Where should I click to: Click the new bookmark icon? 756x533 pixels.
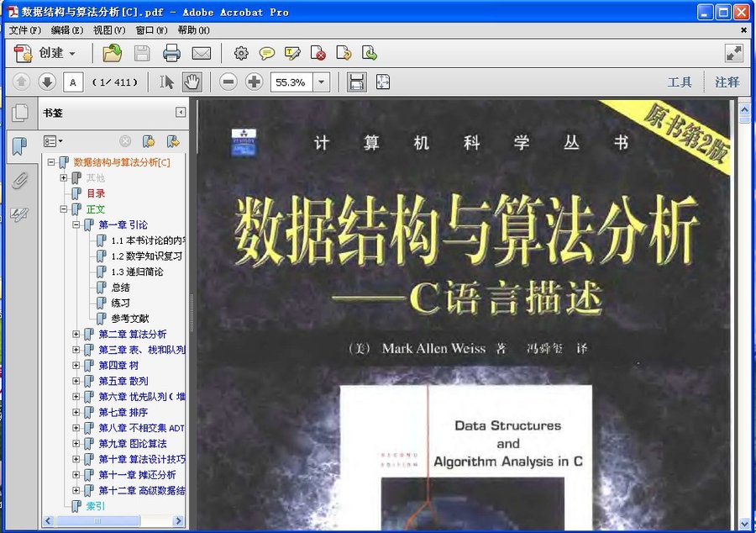pos(149,140)
